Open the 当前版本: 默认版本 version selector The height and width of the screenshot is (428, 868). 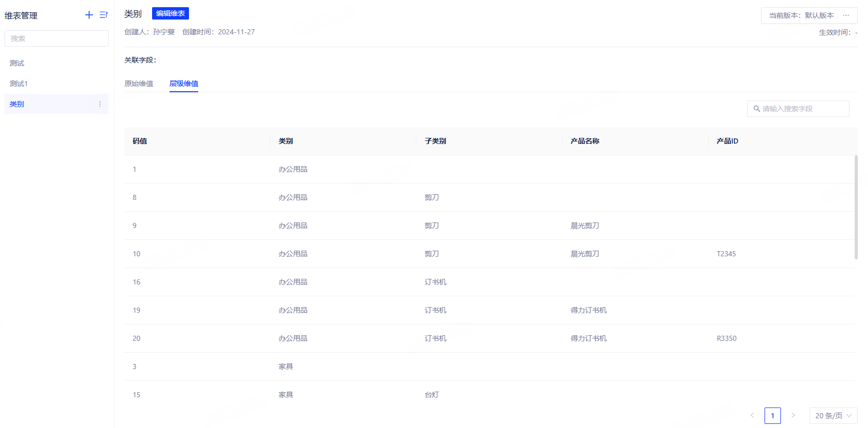click(x=801, y=15)
